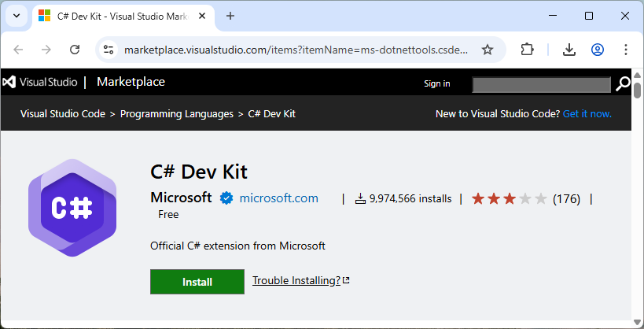
Task: Open the Programming Languages breadcrumb
Action: 177,114
